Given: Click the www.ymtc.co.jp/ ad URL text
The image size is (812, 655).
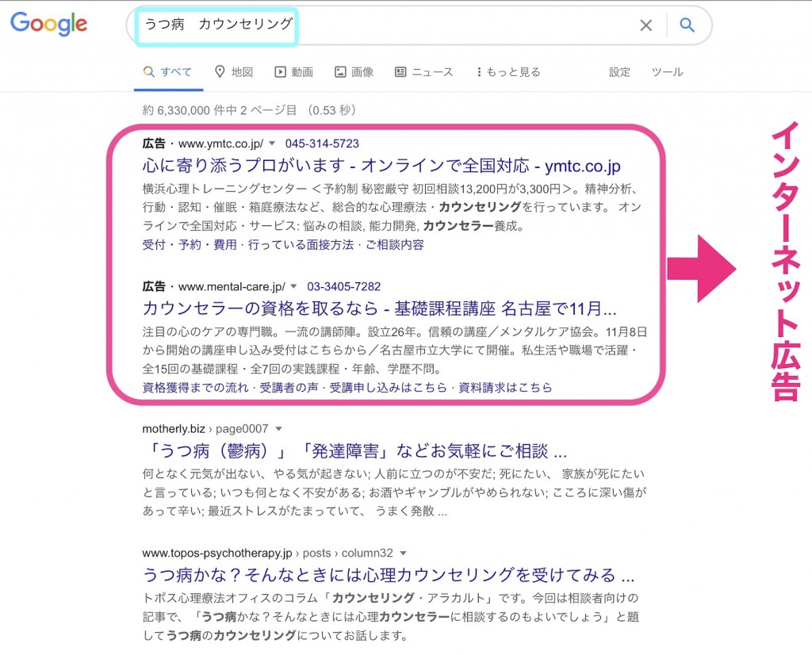Looking at the screenshot, I should pos(220,144).
